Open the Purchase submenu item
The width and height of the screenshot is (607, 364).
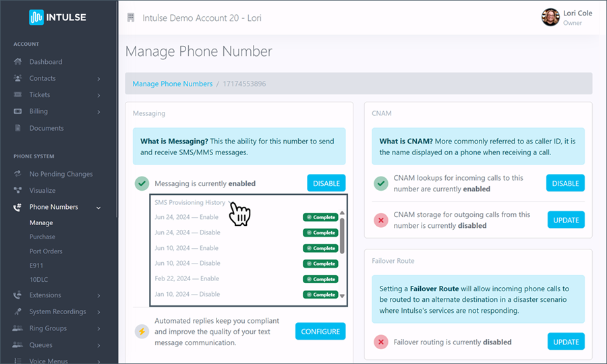pos(42,237)
